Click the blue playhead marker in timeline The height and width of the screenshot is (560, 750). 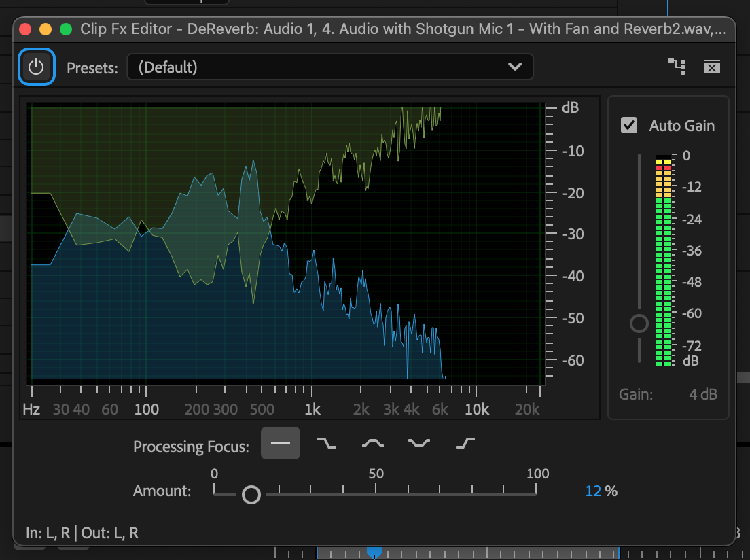pyautogui.click(x=374, y=553)
